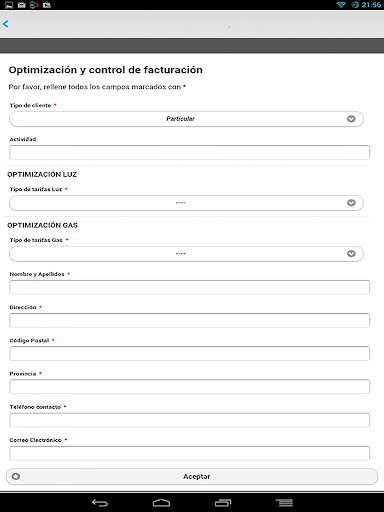Tap the clock time in status bar
Screen dimensions: 384x512
coord(371,5)
